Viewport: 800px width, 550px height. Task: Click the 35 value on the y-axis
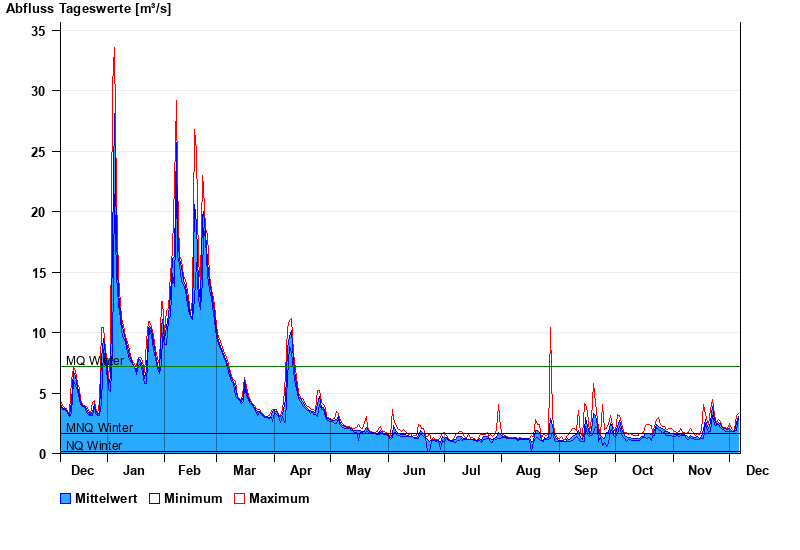(x=39, y=31)
